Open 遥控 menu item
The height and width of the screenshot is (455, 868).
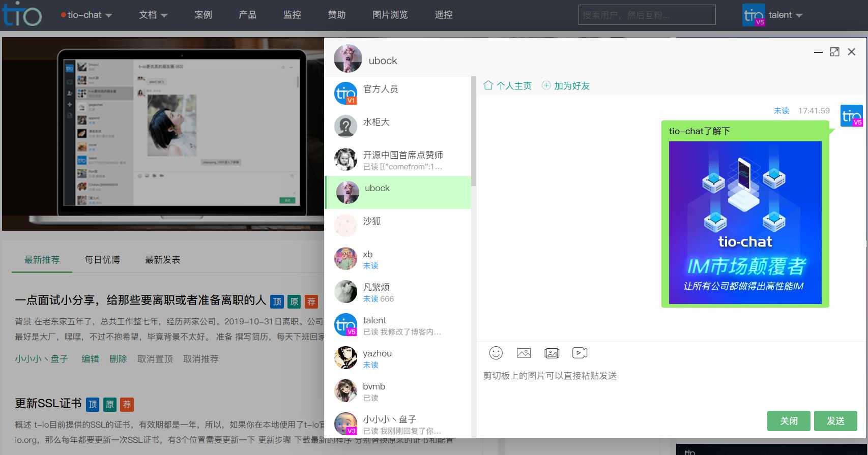pos(443,15)
